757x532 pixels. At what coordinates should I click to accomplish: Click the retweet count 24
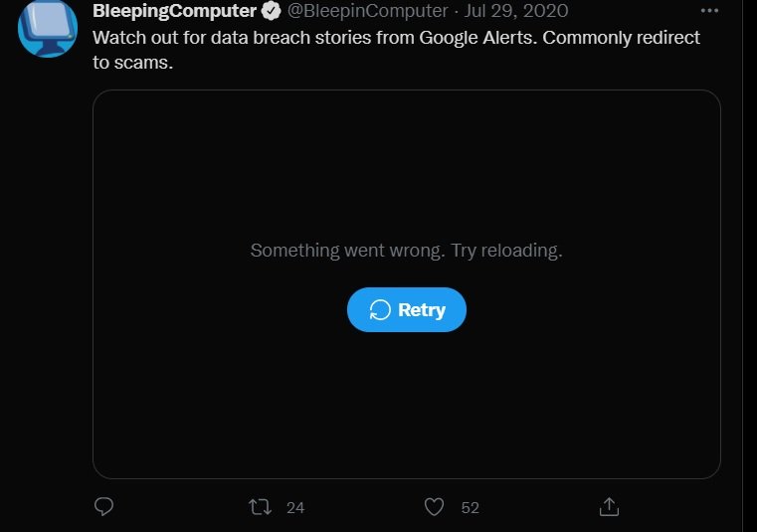pyautogui.click(x=295, y=508)
